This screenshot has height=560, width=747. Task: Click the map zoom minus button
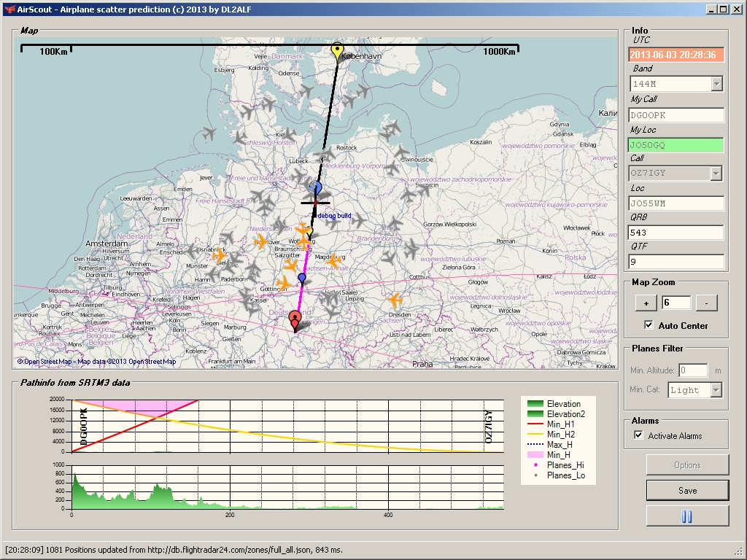tap(706, 303)
